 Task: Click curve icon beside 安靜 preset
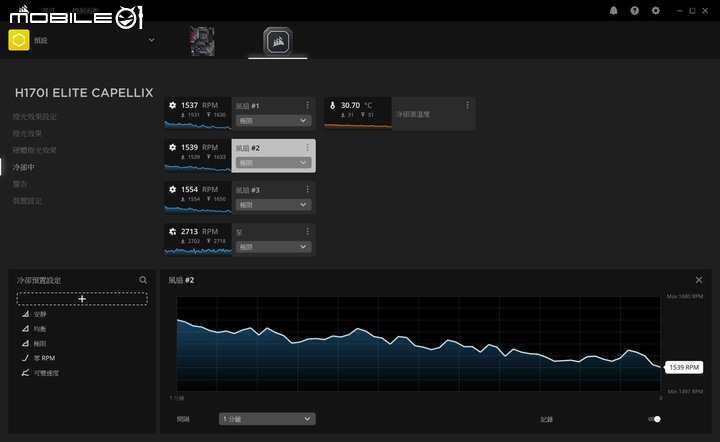(x=25, y=314)
